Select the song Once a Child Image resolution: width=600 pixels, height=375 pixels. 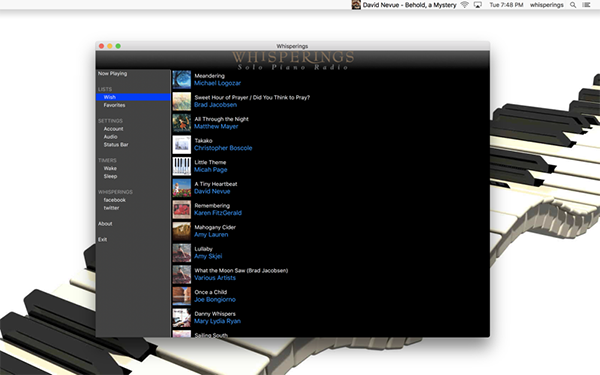point(210,292)
